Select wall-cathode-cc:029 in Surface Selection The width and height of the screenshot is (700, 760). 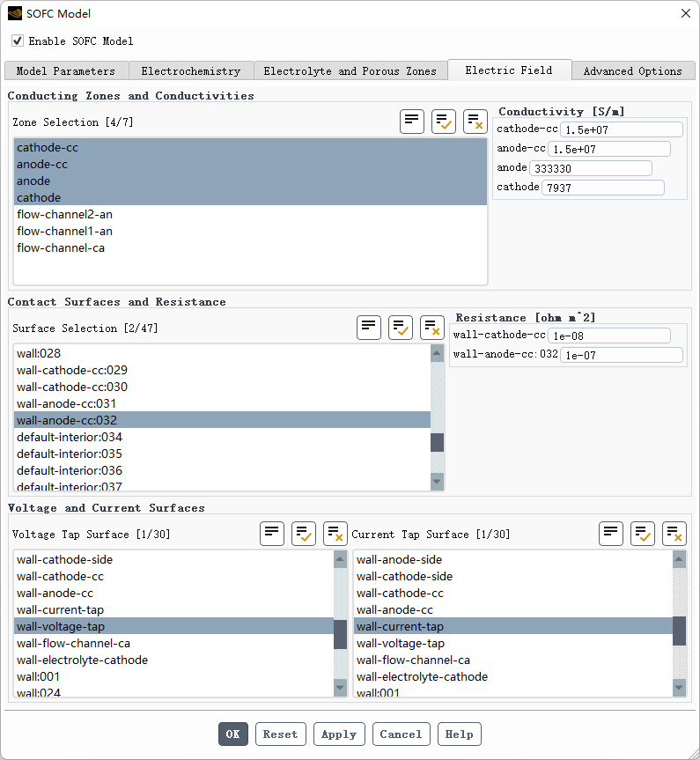click(72, 370)
